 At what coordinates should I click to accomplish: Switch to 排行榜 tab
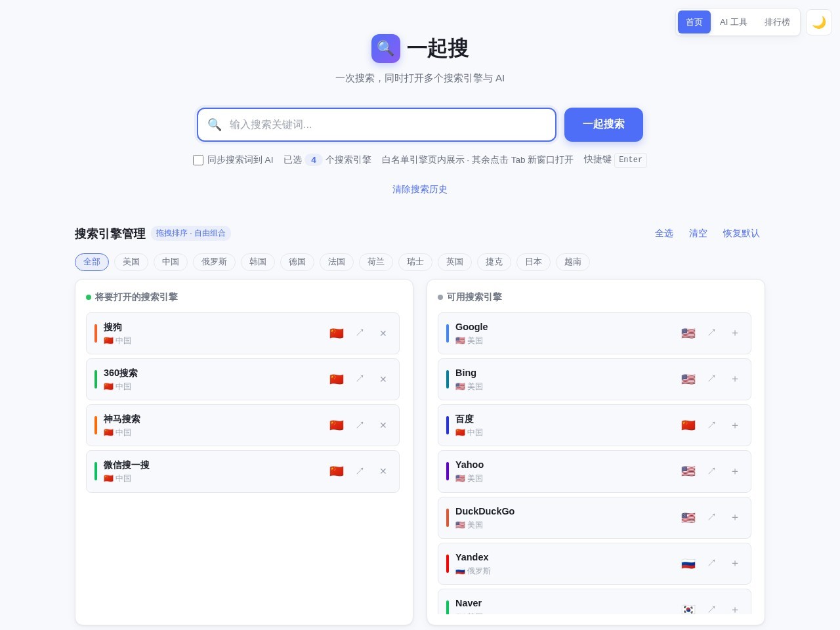tap(777, 22)
